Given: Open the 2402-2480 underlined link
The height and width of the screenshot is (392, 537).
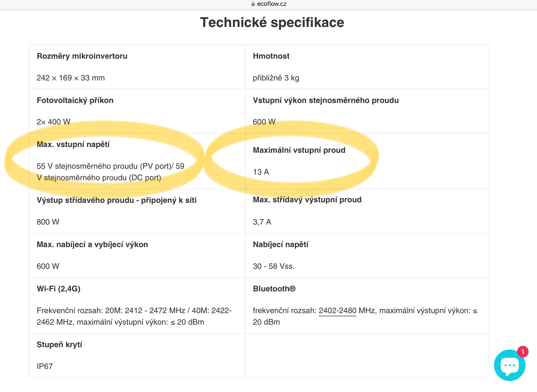Looking at the screenshot, I should [x=337, y=311].
